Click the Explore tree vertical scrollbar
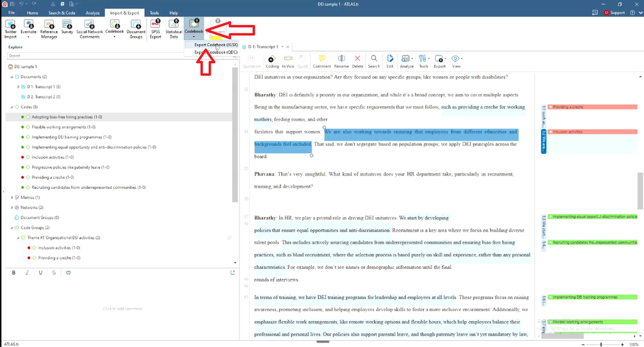Screen dimensions: 644x347 tap(235, 135)
